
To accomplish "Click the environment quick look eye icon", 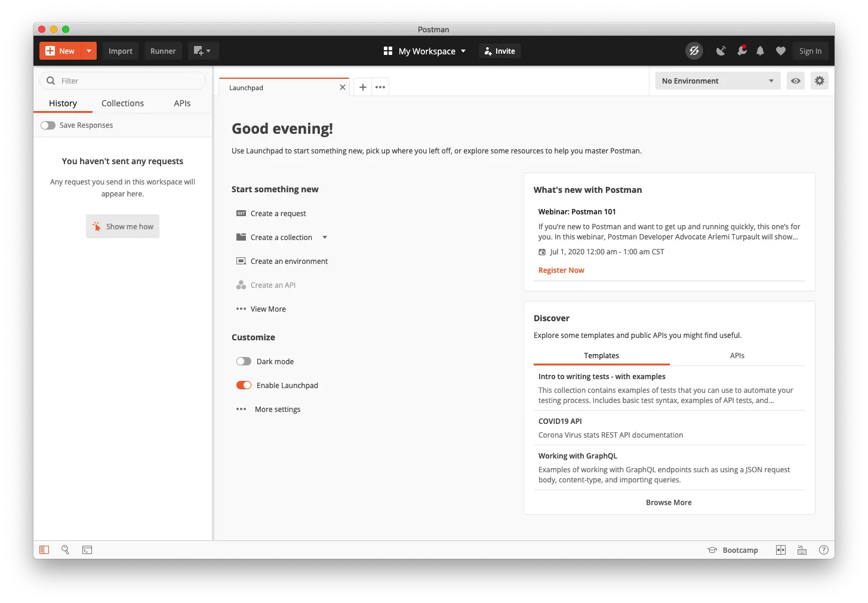I will tap(796, 81).
